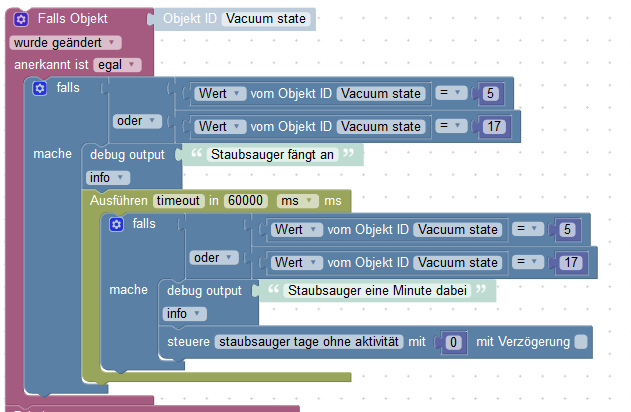Open the wurde geändert dropdown
631x412 pixels.
point(65,43)
